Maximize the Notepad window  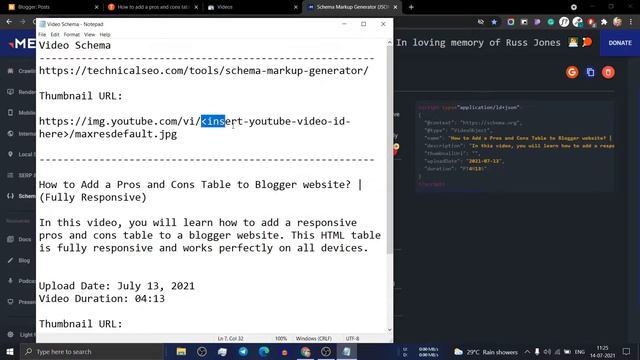(x=363, y=24)
